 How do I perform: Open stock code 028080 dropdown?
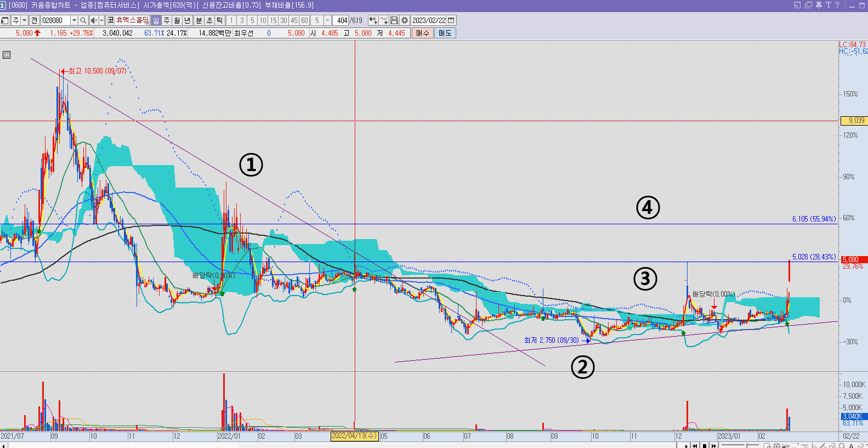click(x=74, y=20)
